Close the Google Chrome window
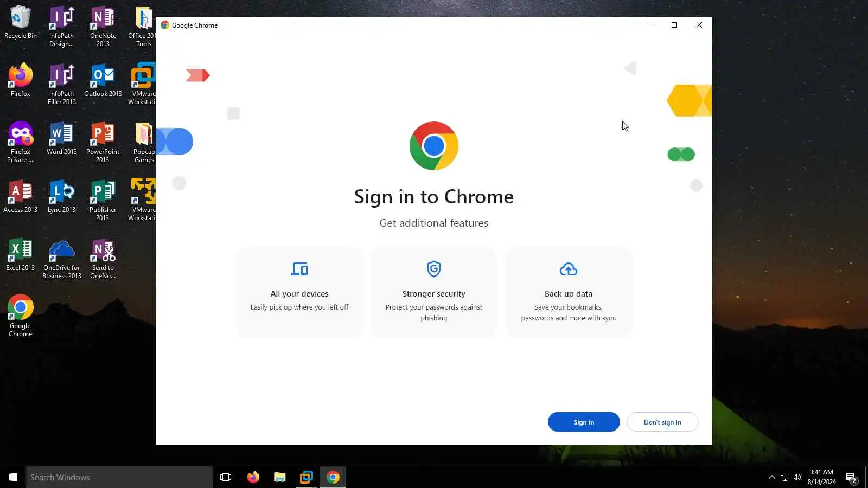Viewport: 868px width, 488px height. pyautogui.click(x=699, y=25)
